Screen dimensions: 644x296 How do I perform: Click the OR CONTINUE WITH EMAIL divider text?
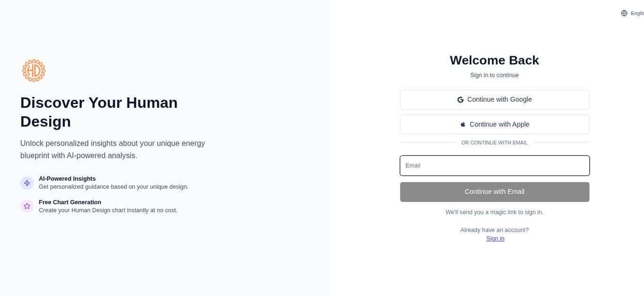click(x=494, y=142)
